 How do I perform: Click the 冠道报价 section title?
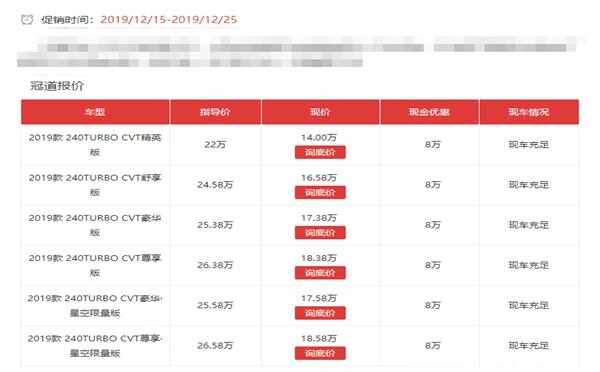[57, 86]
